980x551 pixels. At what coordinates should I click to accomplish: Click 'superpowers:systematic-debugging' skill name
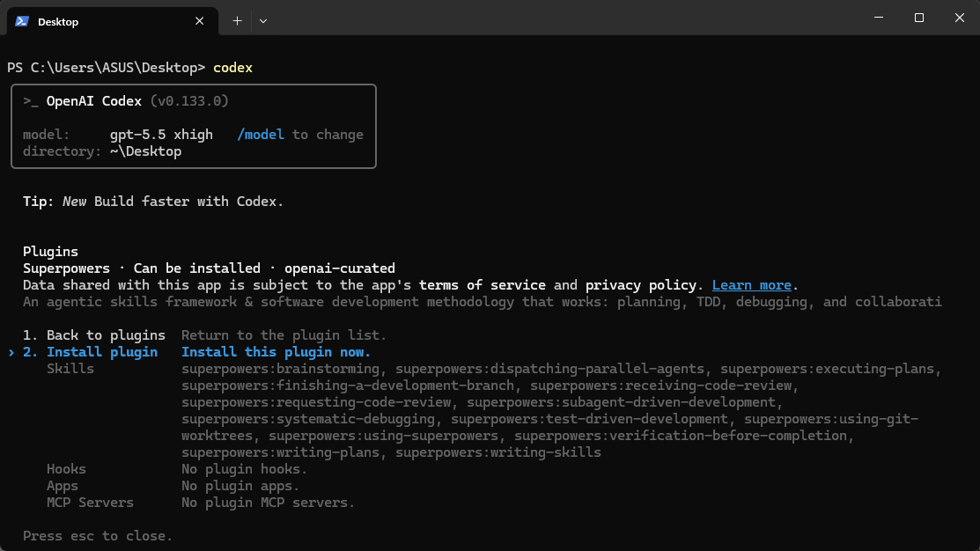(308, 419)
